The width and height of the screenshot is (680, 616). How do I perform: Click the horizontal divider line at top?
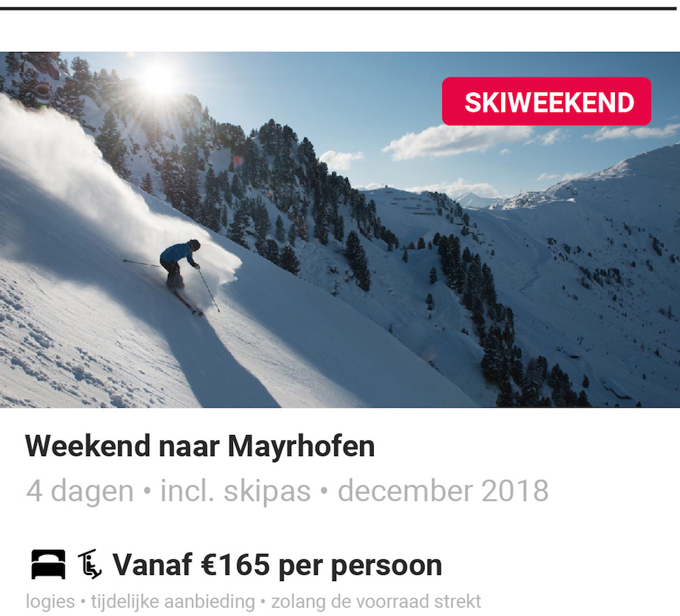click(338, 8)
